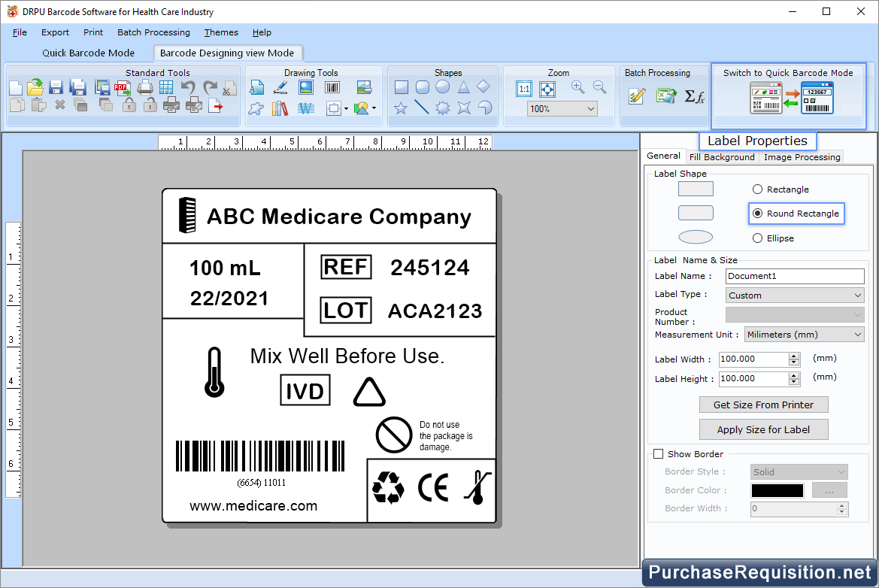Screen dimensions: 879x588
Task: Zoom in with the magnifier icon
Action: pyautogui.click(x=577, y=86)
